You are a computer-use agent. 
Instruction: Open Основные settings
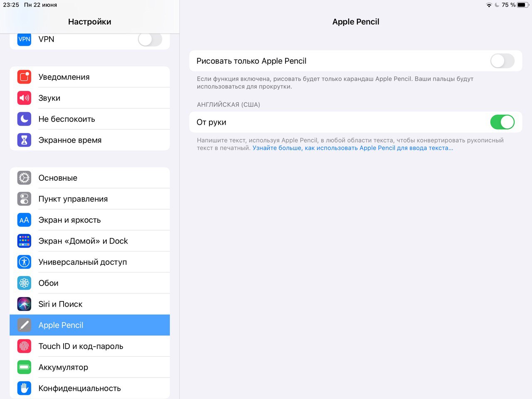point(90,178)
